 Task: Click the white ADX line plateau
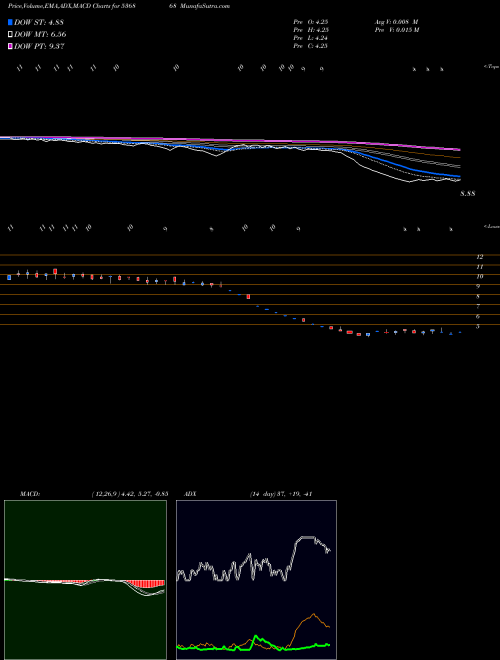pyautogui.click(x=306, y=538)
